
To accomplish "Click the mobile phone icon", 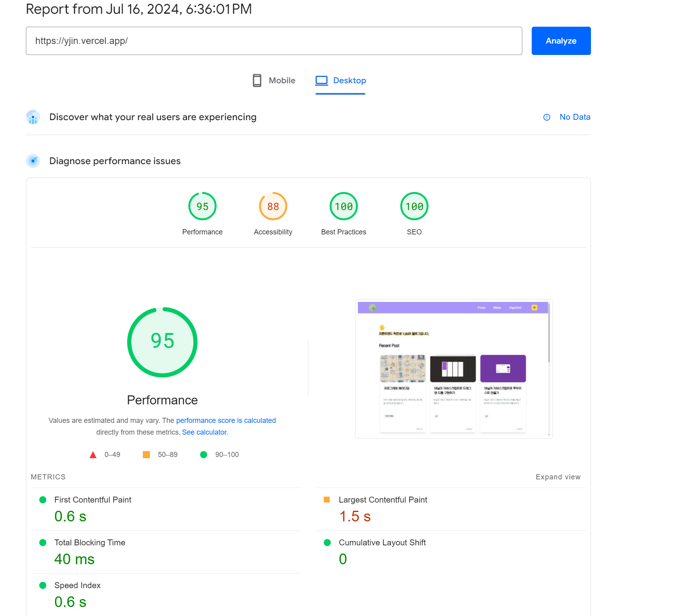I will [x=257, y=80].
